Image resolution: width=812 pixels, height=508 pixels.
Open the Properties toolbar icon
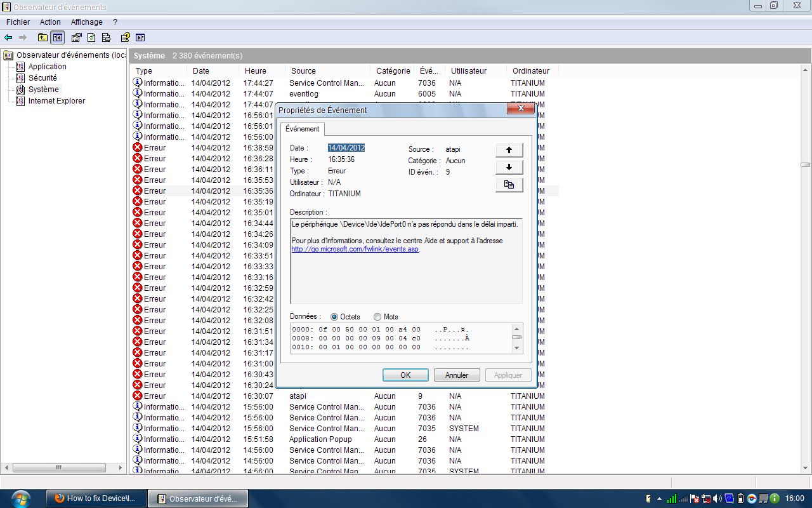[77, 37]
